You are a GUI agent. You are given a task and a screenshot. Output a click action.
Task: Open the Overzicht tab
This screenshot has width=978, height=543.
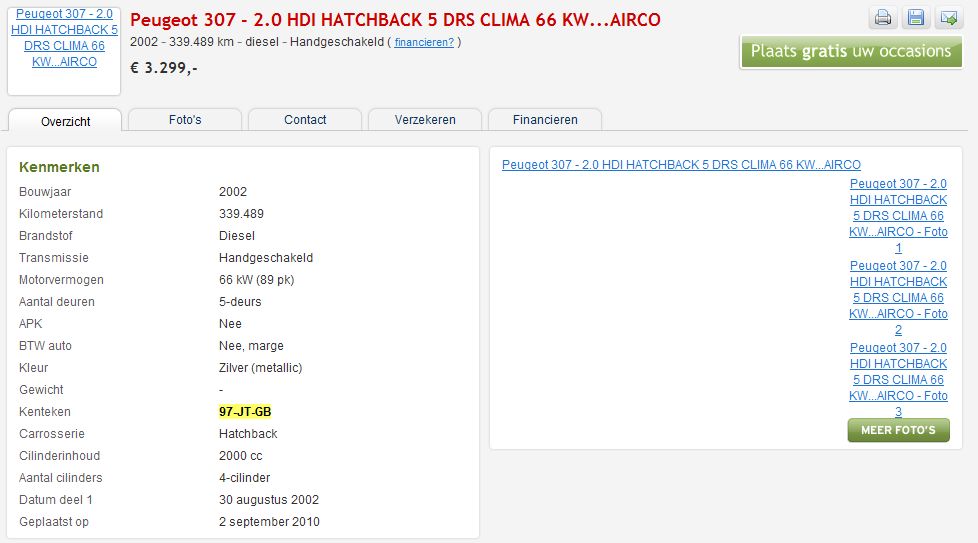65,120
